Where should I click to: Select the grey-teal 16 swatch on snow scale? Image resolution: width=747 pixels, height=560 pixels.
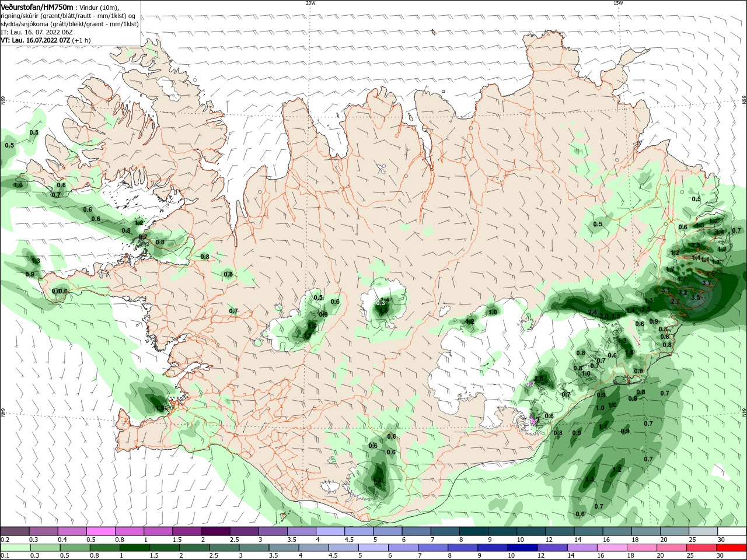tap(616, 531)
